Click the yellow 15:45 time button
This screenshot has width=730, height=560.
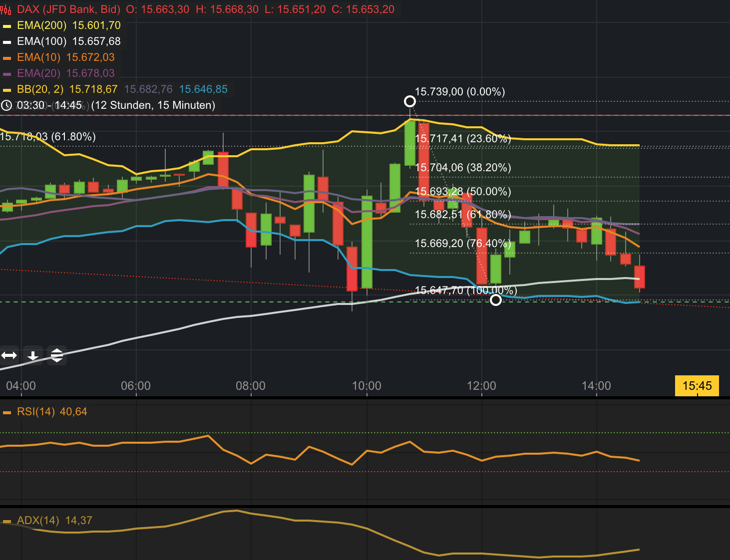(697, 385)
